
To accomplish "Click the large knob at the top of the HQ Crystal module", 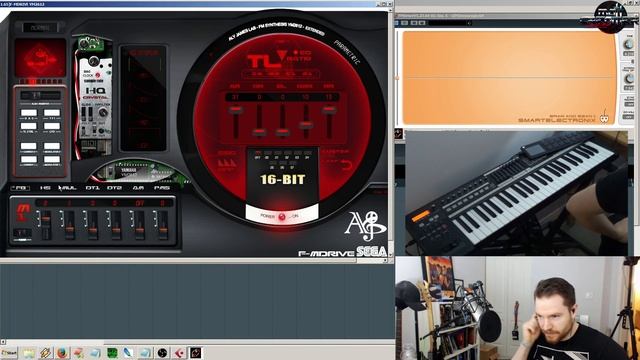I will point(94,61).
